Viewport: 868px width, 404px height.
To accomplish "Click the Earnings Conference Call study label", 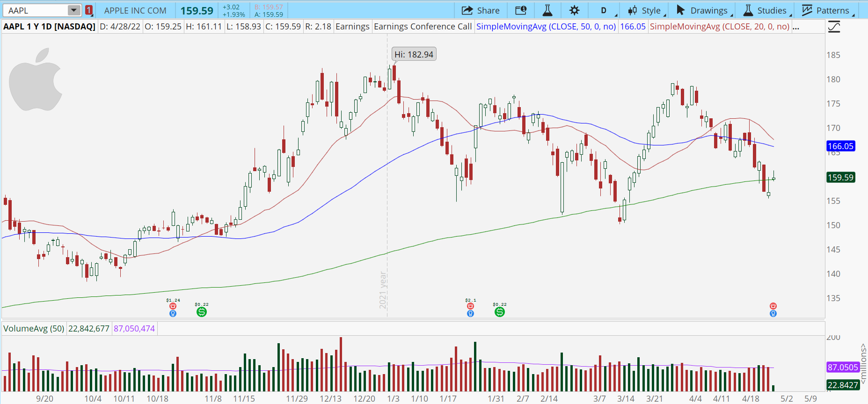I will point(423,27).
